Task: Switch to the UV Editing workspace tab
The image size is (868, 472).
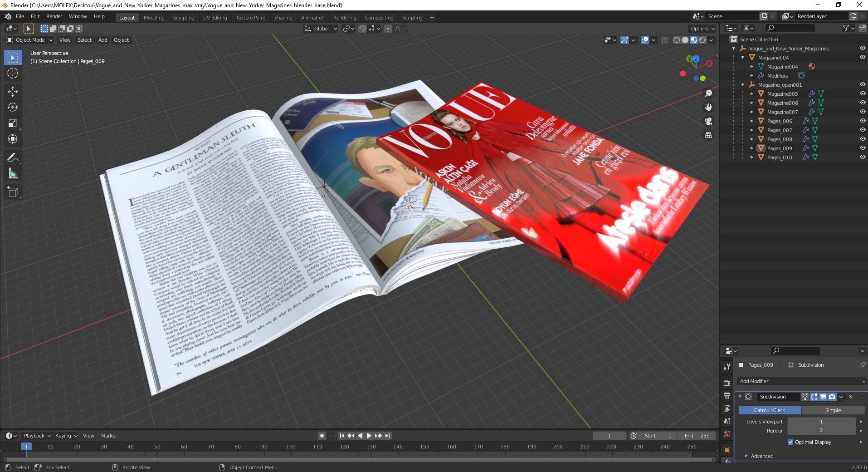Action: point(215,18)
